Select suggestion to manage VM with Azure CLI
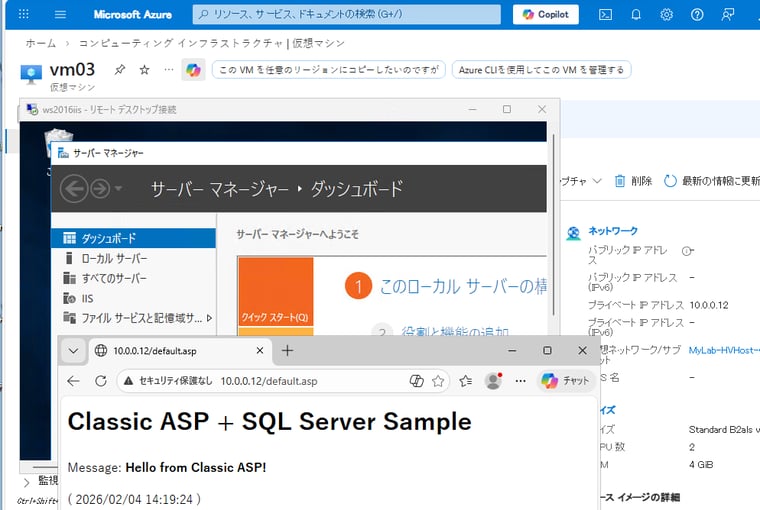The width and height of the screenshot is (760, 510). tap(541, 70)
